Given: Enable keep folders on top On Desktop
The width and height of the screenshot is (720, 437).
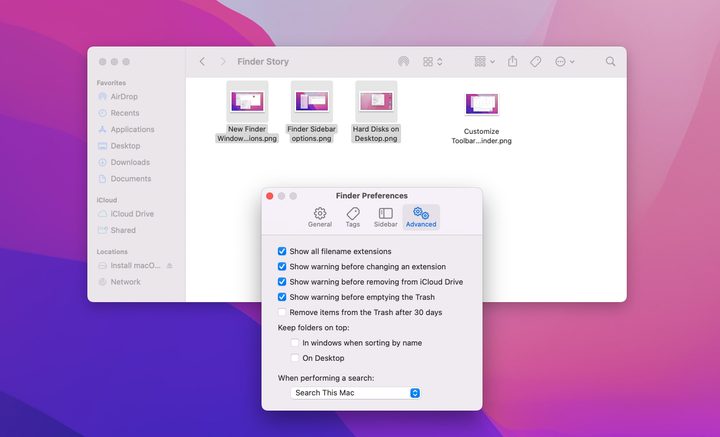Looking at the screenshot, I should (295, 358).
